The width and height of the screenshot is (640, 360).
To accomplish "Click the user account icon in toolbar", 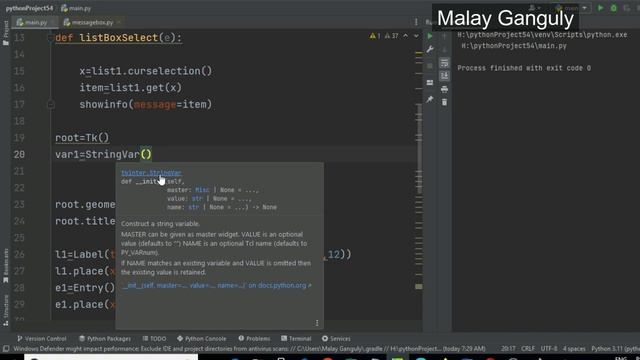I will [x=534, y=8].
